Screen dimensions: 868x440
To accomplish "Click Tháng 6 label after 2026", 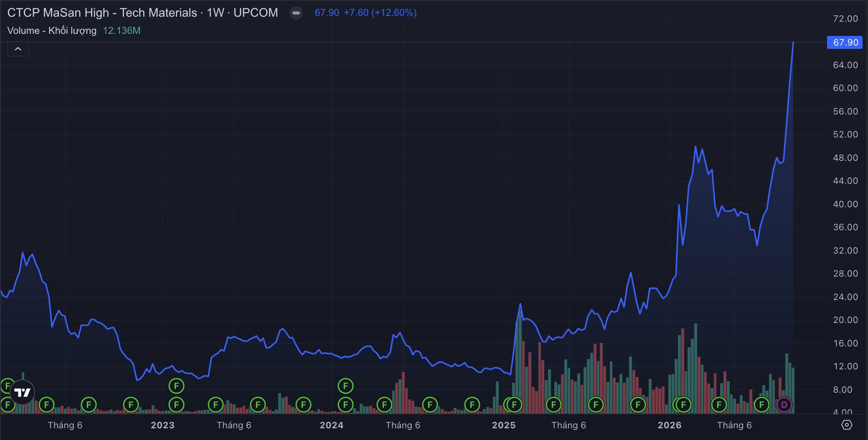I will [734, 425].
